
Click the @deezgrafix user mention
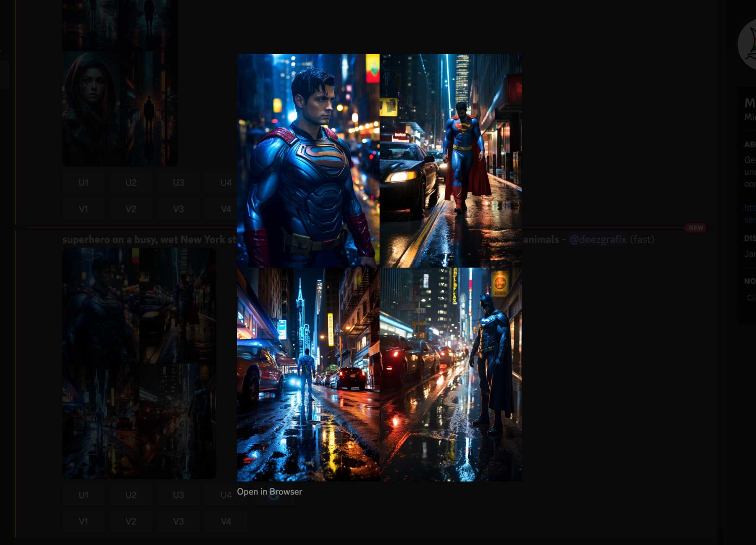coord(598,239)
